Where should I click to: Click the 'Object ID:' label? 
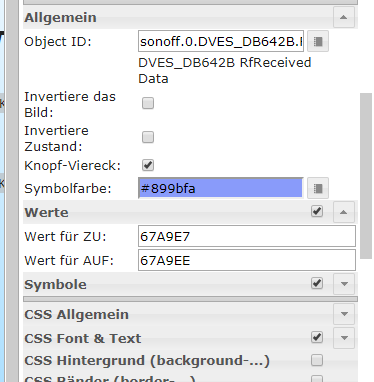pos(58,42)
